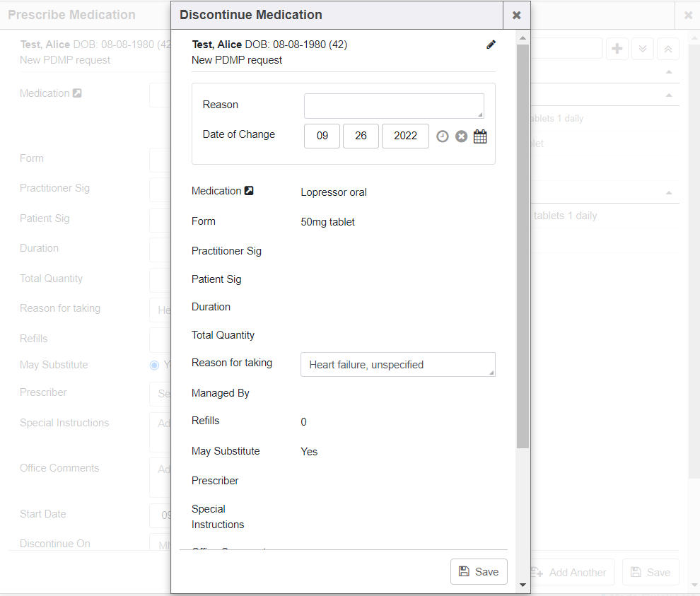The height and width of the screenshot is (596, 700).
Task: Set current time using the clock icon
Action: pyautogui.click(x=443, y=136)
